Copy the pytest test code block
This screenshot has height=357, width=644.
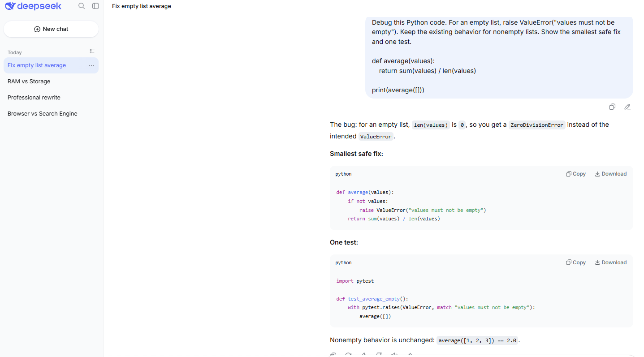pyautogui.click(x=576, y=262)
